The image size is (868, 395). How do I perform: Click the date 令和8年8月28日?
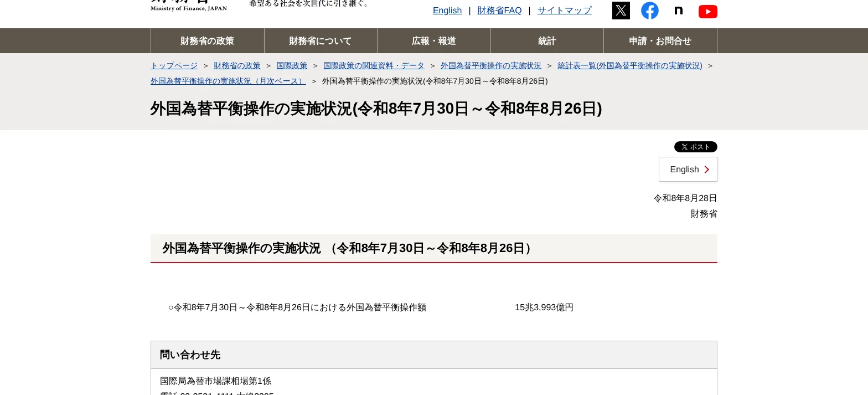(685, 198)
